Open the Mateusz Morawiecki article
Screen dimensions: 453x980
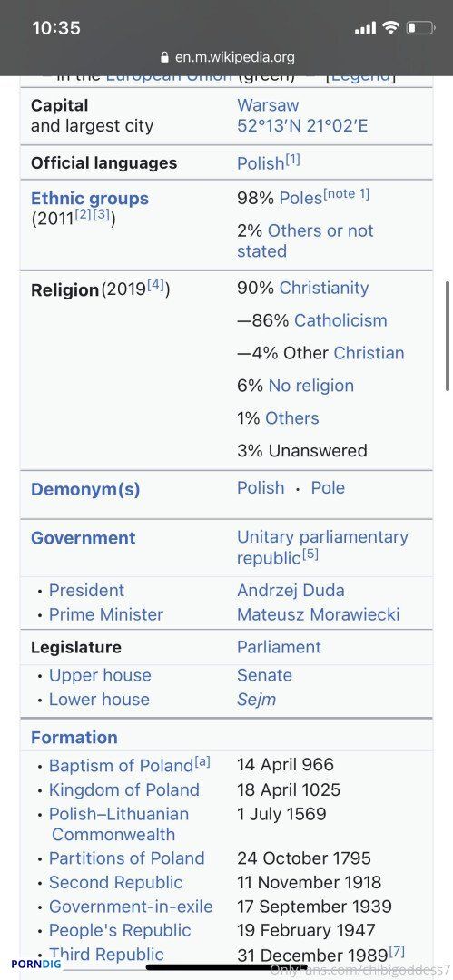318,614
